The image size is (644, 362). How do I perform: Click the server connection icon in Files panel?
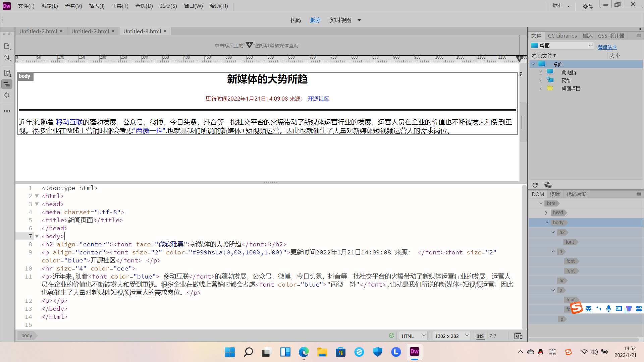(x=548, y=185)
